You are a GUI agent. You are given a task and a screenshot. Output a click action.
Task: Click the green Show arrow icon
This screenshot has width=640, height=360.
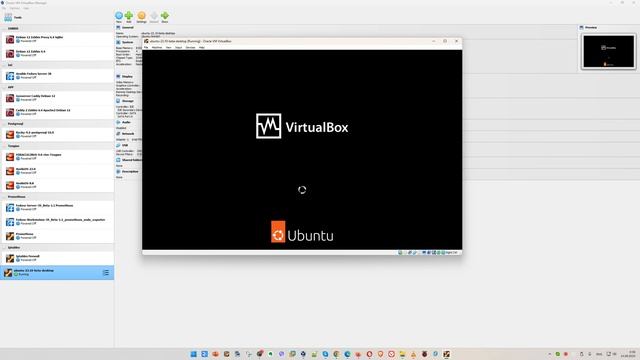click(x=165, y=16)
